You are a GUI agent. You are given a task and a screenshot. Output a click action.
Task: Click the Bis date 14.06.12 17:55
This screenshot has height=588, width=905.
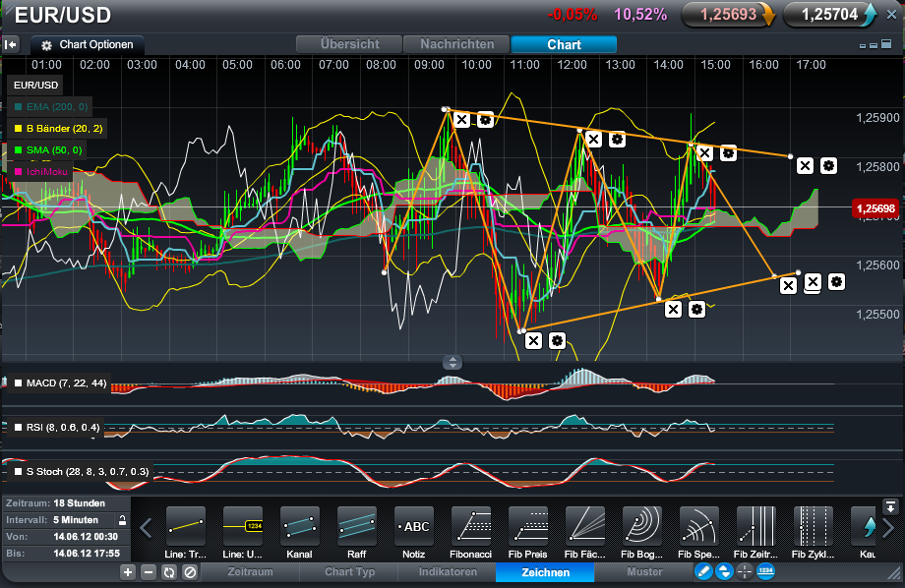click(x=87, y=554)
